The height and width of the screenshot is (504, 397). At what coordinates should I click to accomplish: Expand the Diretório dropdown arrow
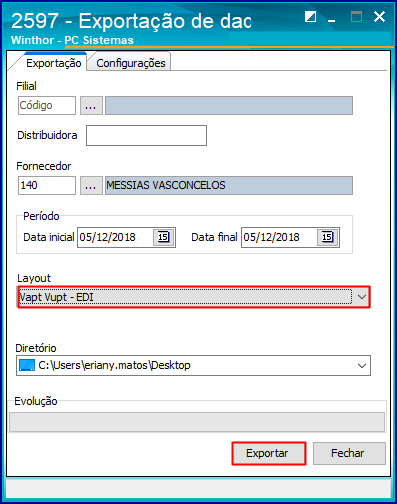pyautogui.click(x=362, y=366)
